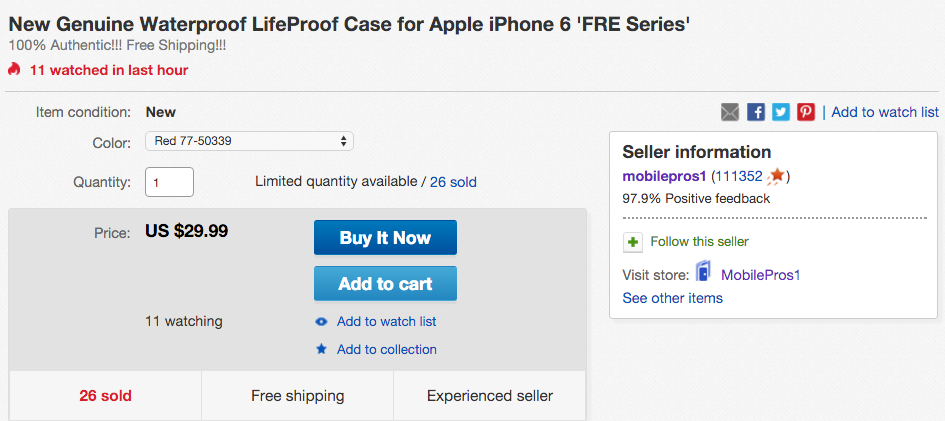Share this item on Twitter
The width and height of the screenshot is (945, 421).
tap(781, 112)
